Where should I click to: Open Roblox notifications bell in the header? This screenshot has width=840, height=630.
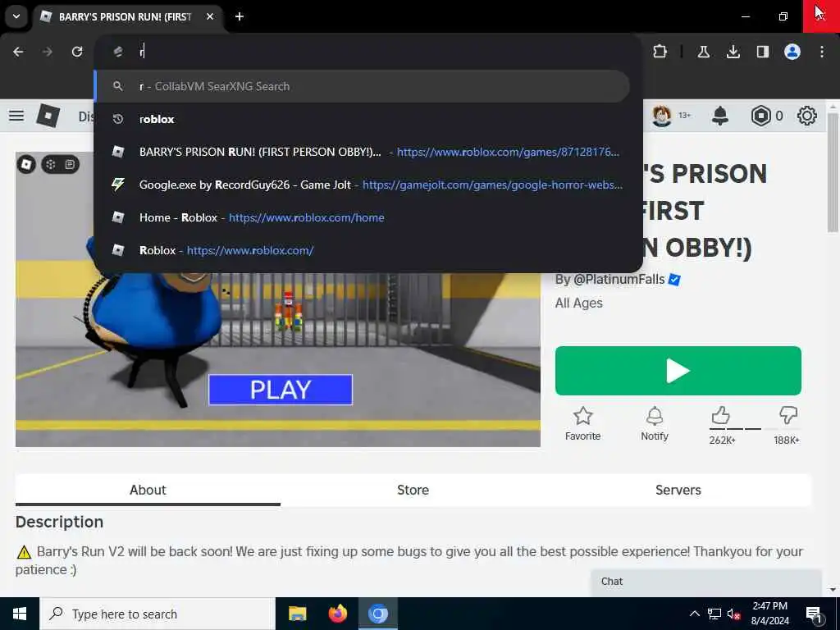[x=720, y=116]
